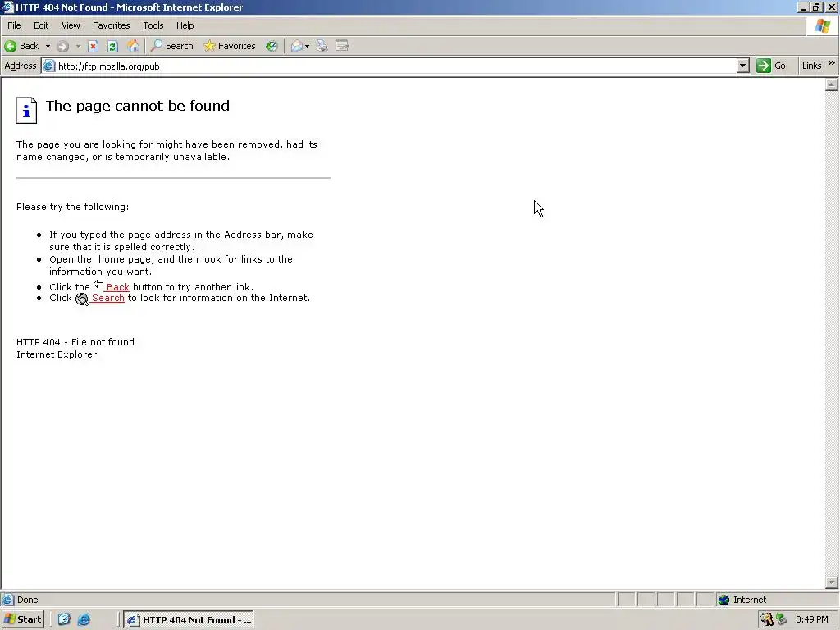Click 'The page cannot be found' heading
840x630 pixels.
pyautogui.click(x=138, y=106)
